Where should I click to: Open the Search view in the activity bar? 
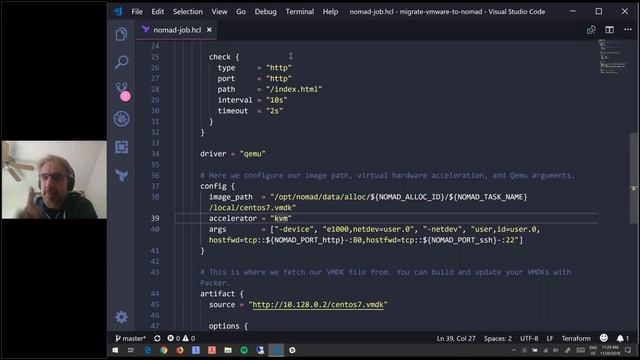pos(121,62)
